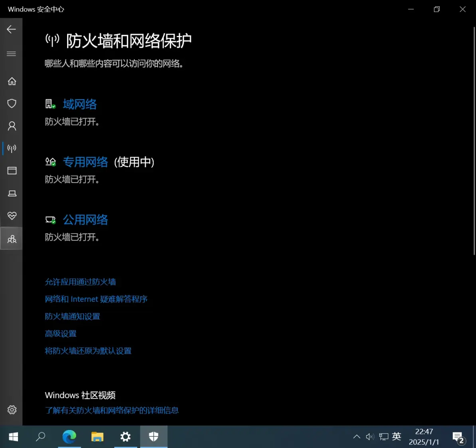Viewport: 476px width, 448px height.
Task: Open 防火墙通知设置 link
Action: (73, 317)
